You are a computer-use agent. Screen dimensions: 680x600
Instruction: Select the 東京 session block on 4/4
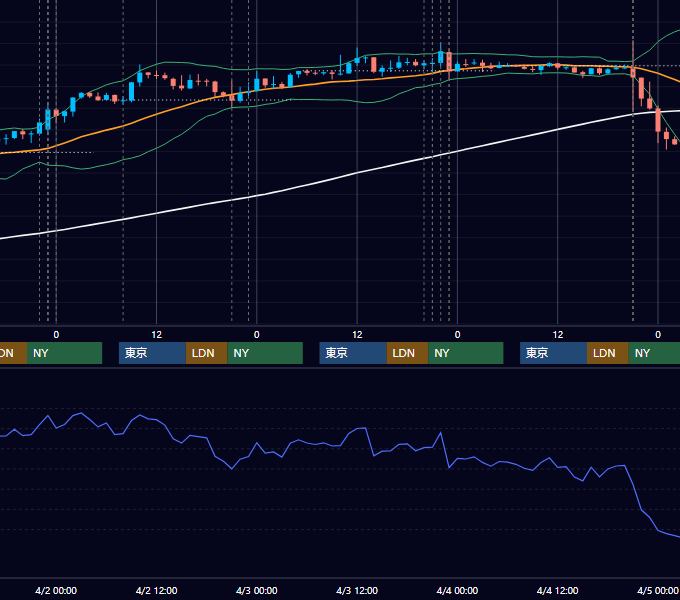pyautogui.click(x=553, y=353)
